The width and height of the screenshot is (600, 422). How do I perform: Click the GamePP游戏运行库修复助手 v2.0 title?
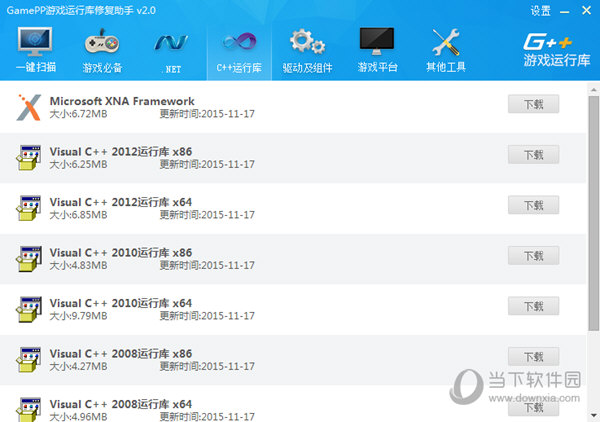pyautogui.click(x=81, y=10)
